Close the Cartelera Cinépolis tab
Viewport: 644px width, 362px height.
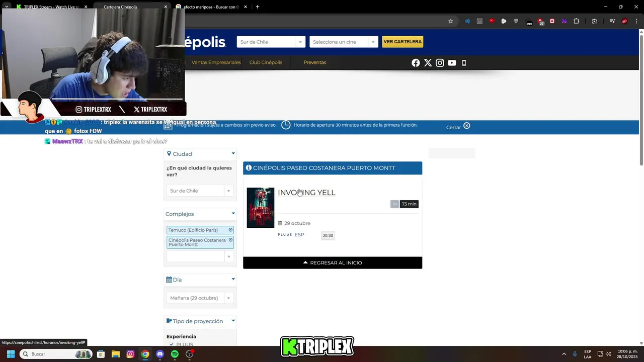coord(166,7)
